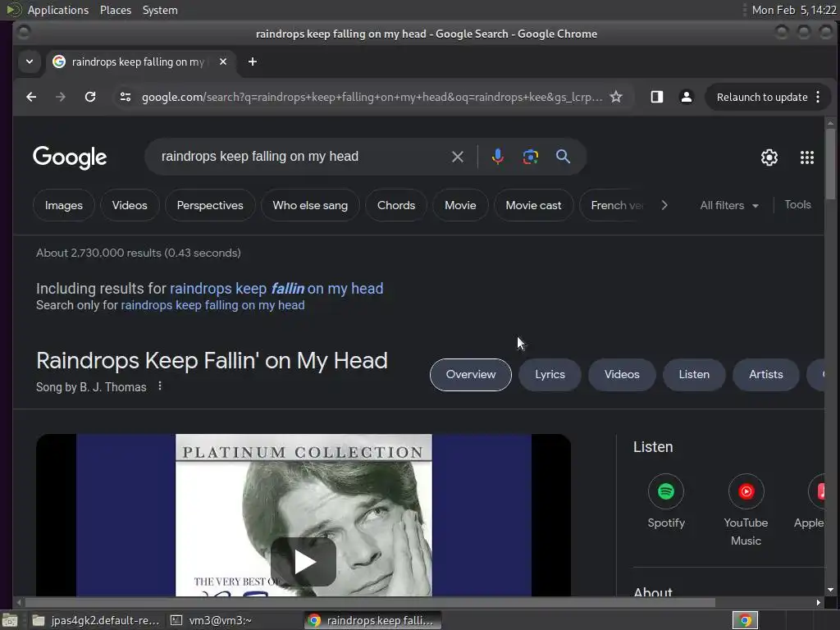Click the vertical page scrollbar
The image size is (840, 630).
[x=830, y=164]
